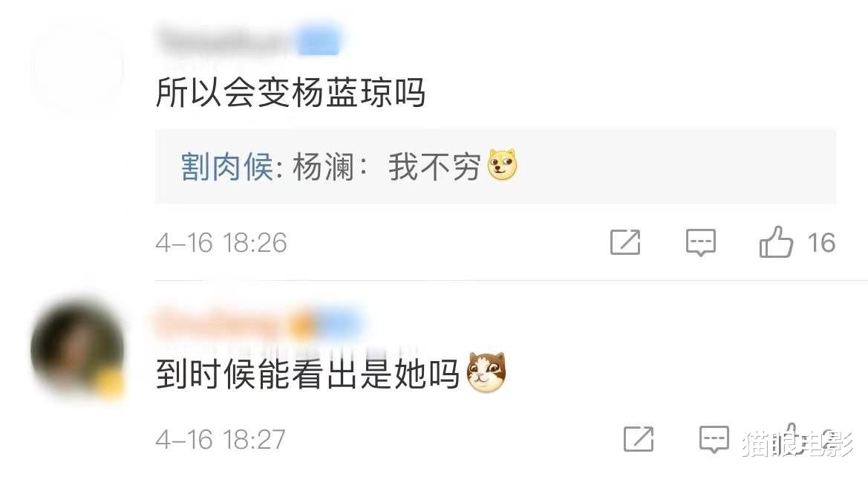This screenshot has height=477, width=868.
Task: Select the comment 所以会变杨蓝琼吗
Action: point(290,92)
